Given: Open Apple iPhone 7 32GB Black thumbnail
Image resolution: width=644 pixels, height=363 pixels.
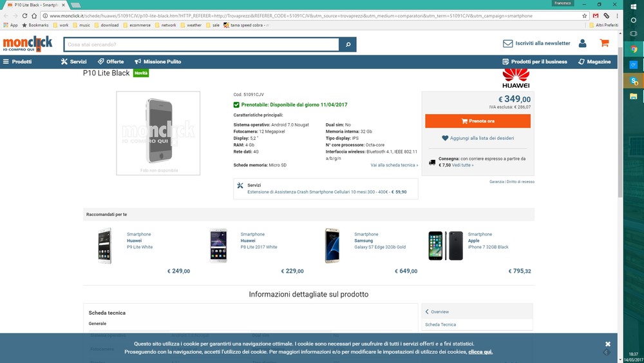Looking at the screenshot, I should [446, 246].
